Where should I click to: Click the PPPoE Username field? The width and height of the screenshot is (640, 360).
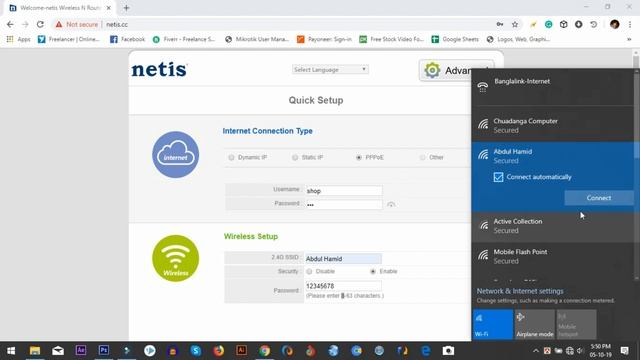coord(344,191)
